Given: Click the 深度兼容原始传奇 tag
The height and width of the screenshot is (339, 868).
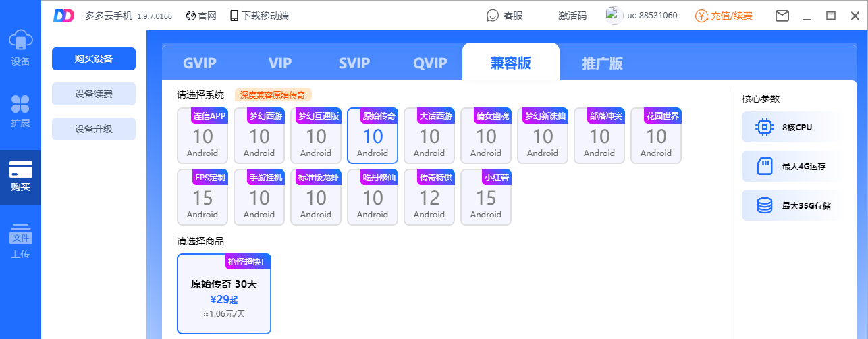Looking at the screenshot, I should click(273, 95).
